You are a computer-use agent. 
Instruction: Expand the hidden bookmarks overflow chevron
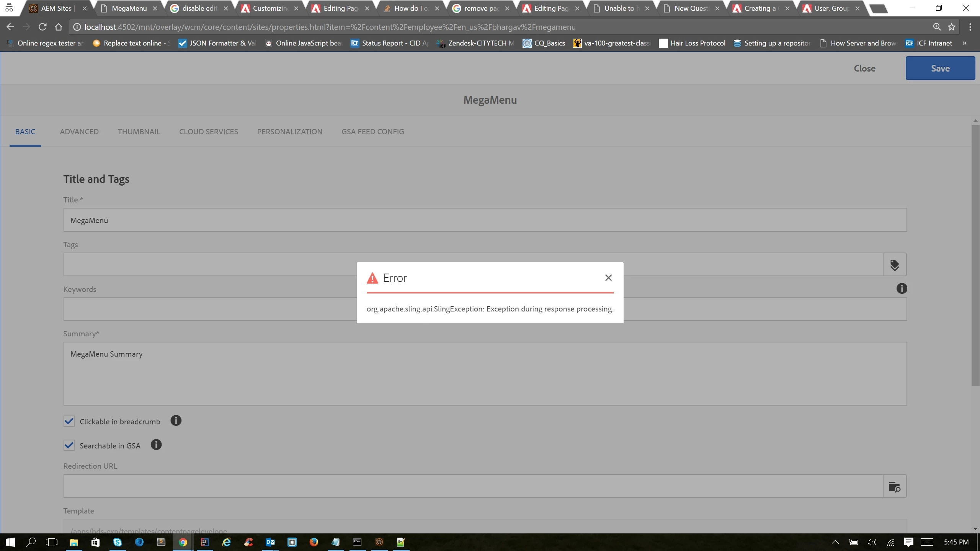(965, 43)
